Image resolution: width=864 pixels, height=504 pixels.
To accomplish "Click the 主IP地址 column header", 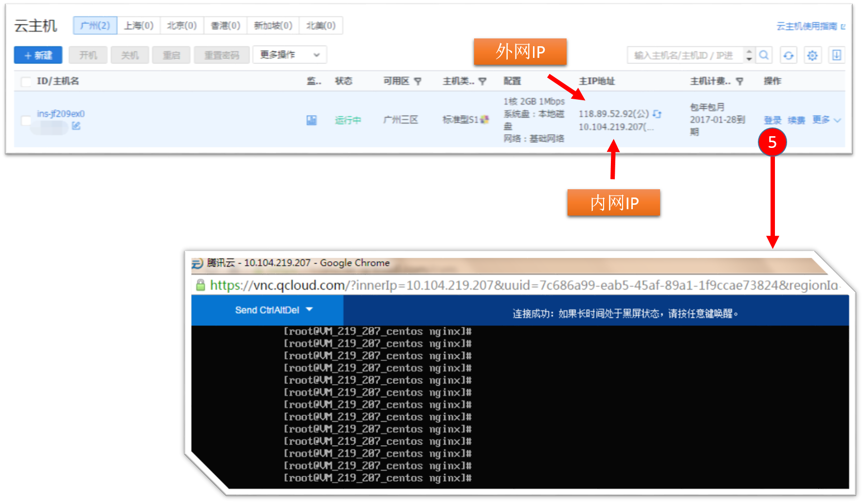I will click(597, 81).
